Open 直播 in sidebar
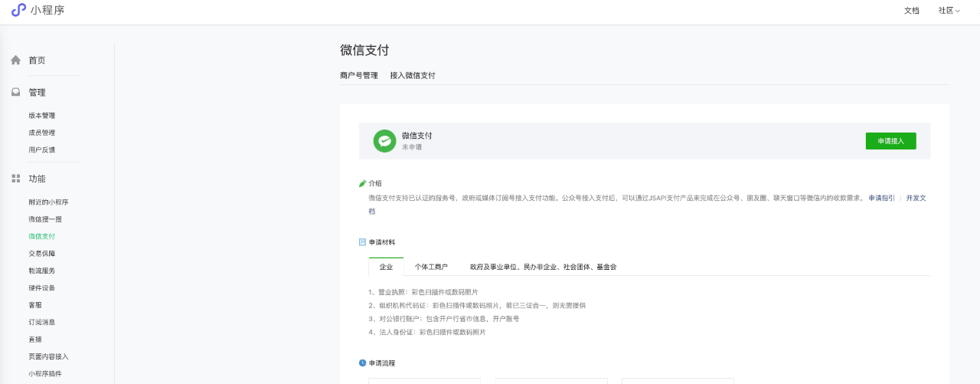Image resolution: width=980 pixels, height=384 pixels. [x=35, y=340]
